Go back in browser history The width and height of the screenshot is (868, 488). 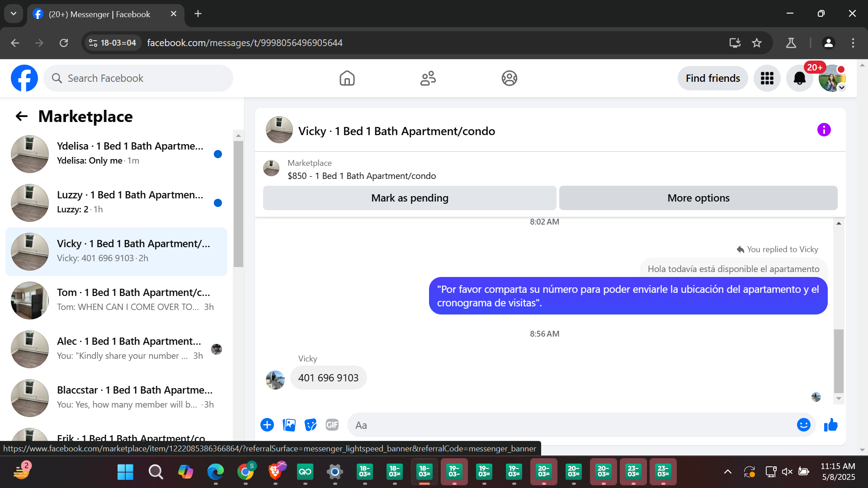(x=15, y=43)
